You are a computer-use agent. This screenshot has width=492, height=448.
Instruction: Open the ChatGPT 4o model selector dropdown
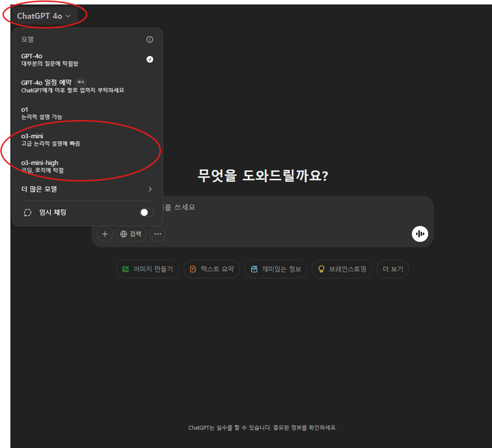pos(44,16)
